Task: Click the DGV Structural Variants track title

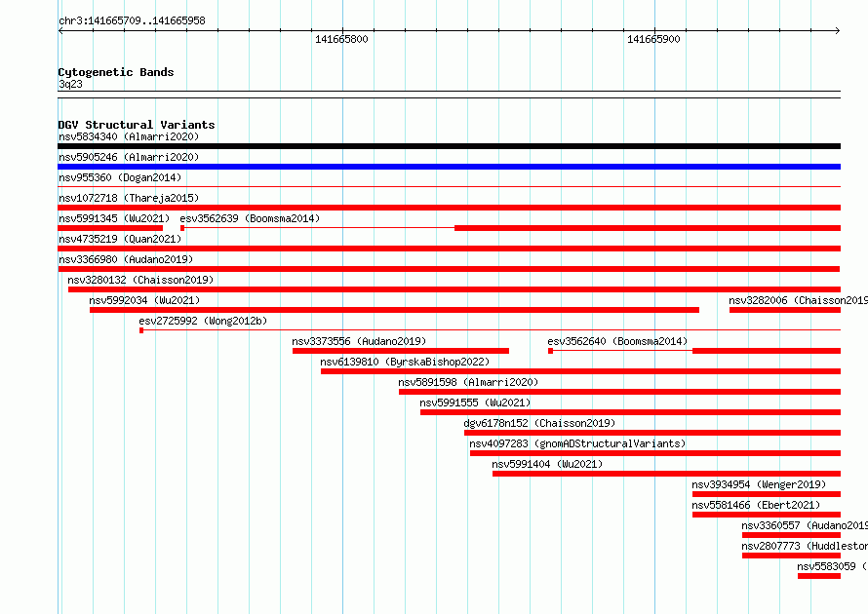Action: pyautogui.click(x=137, y=125)
